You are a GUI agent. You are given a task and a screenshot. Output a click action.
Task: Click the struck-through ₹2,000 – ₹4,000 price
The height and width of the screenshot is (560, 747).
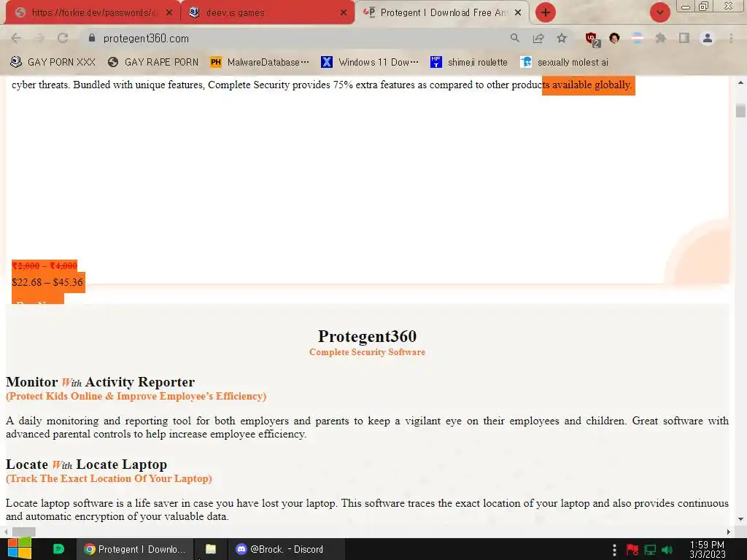pos(44,265)
